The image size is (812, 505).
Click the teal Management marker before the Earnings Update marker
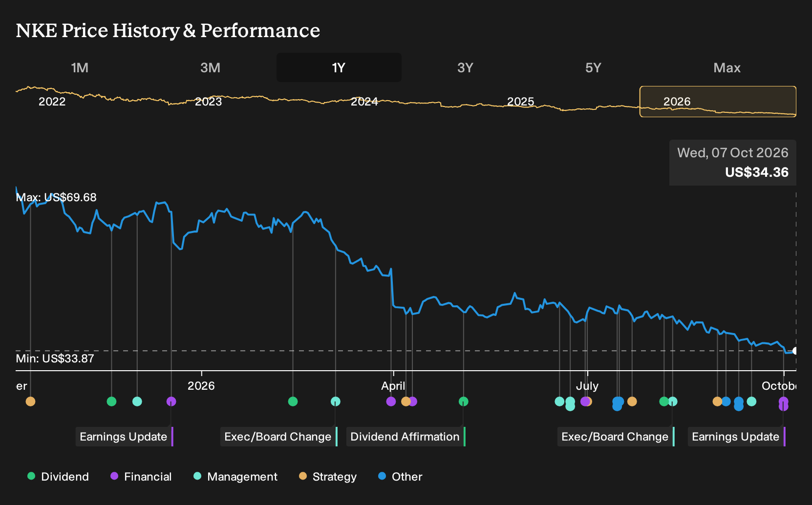click(137, 401)
